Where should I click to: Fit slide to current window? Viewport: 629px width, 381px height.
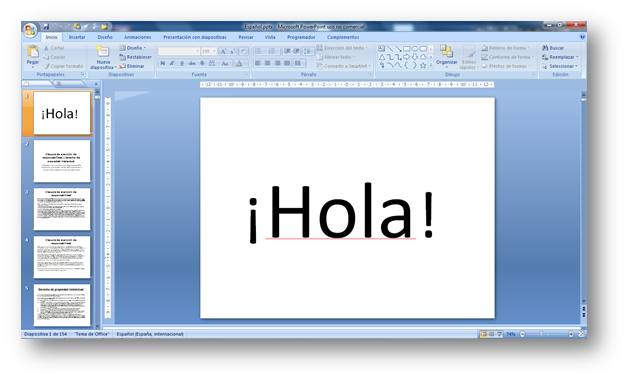pos(581,334)
